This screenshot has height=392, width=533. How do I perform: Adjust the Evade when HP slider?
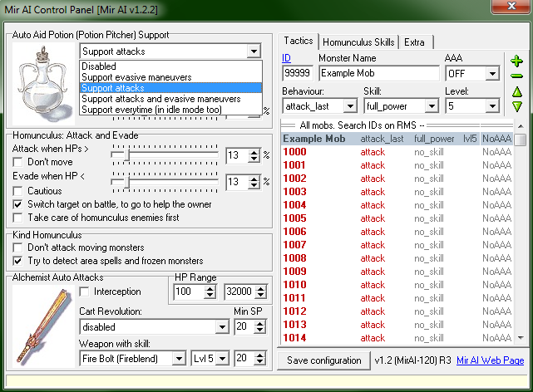coord(127,182)
